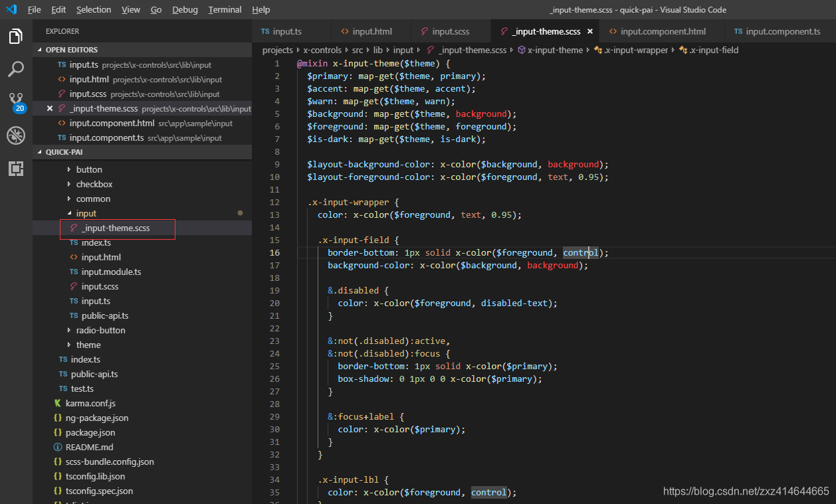The image size is (836, 504).
Task: Open the Explorer view in activity bar
Action: click(16, 37)
